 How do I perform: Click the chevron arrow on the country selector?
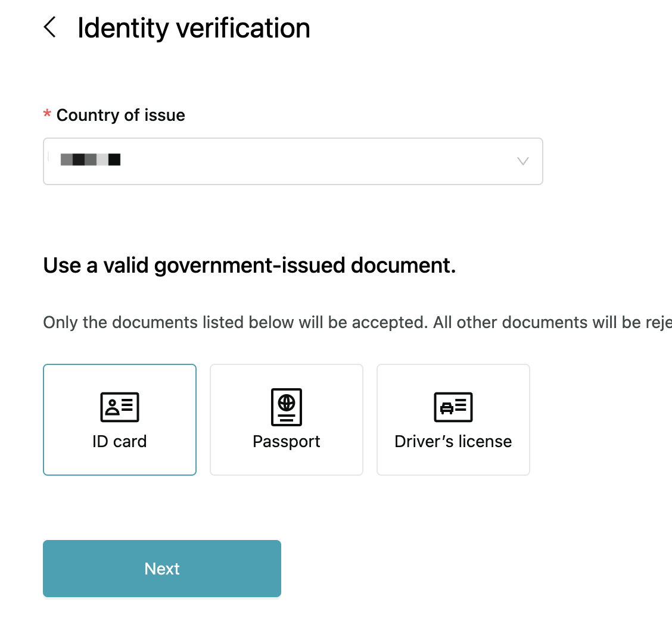522,161
